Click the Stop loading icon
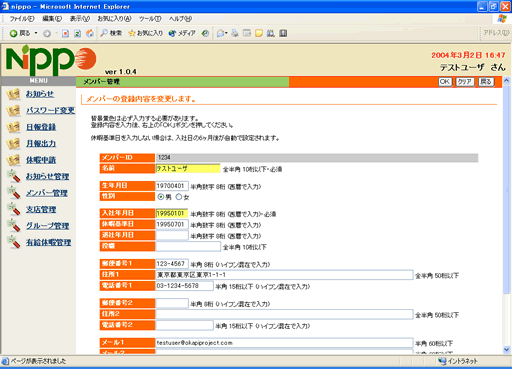The image size is (512, 369). (x=65, y=33)
